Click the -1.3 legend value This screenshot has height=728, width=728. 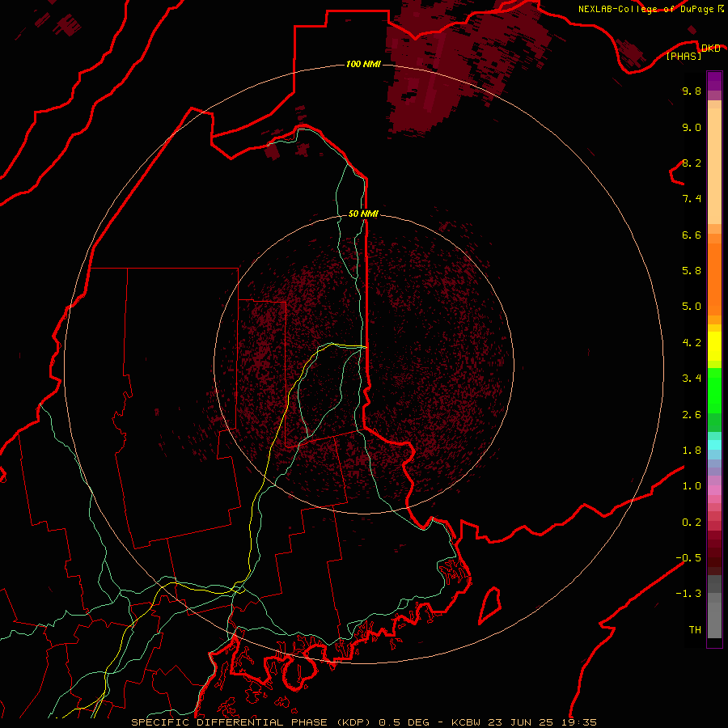[688, 594]
